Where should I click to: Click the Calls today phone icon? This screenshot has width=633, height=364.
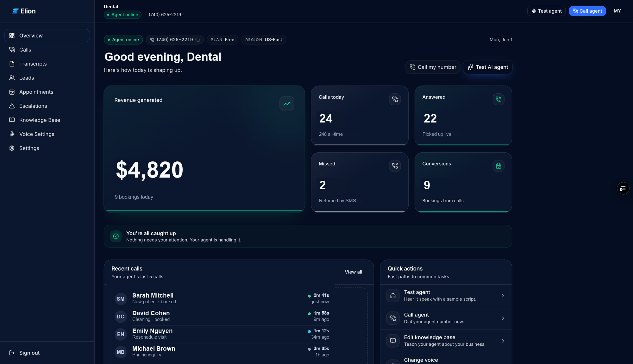(395, 99)
